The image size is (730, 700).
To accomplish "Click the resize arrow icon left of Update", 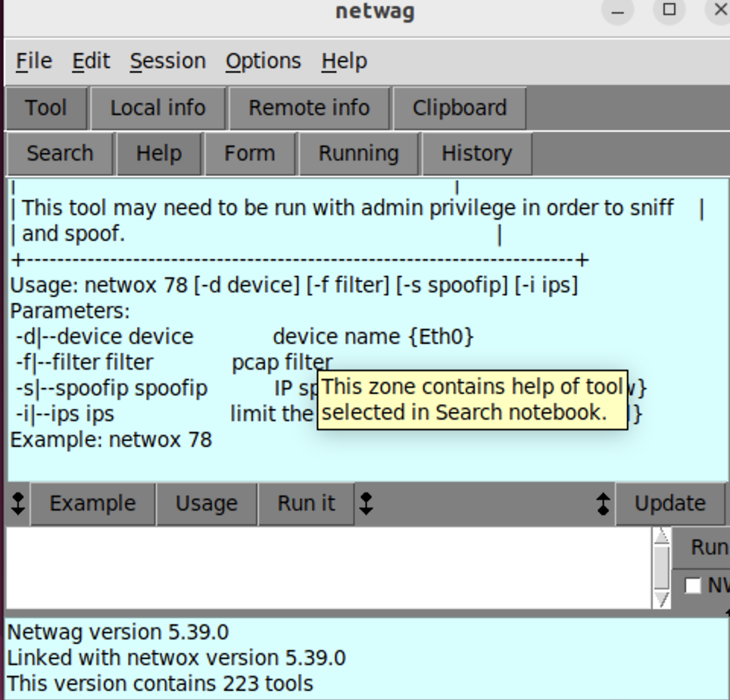I will [x=603, y=504].
